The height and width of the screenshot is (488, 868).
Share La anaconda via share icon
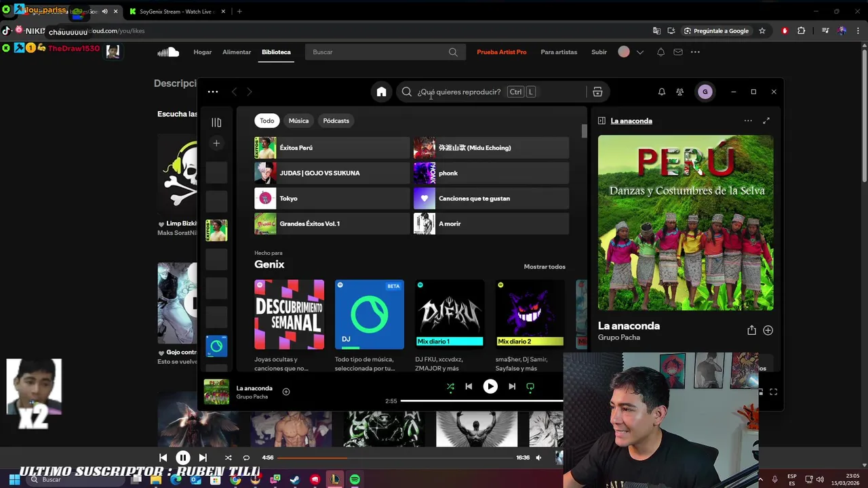(x=751, y=330)
